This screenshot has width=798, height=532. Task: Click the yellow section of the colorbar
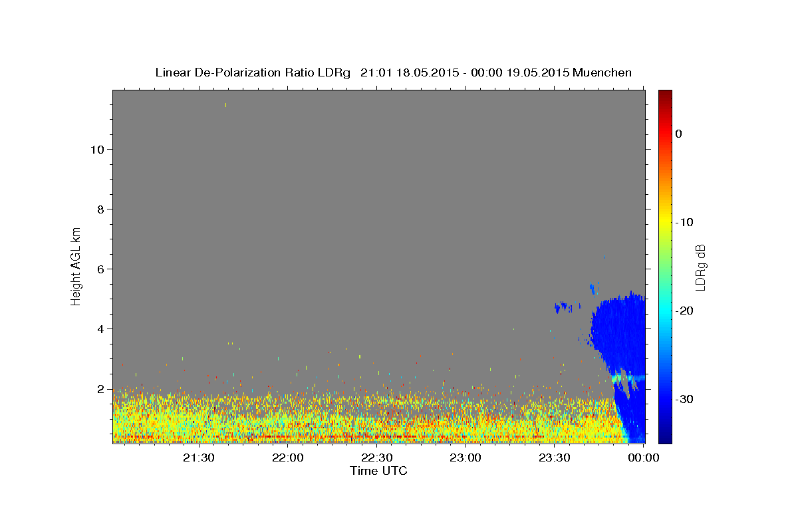[x=665, y=219]
